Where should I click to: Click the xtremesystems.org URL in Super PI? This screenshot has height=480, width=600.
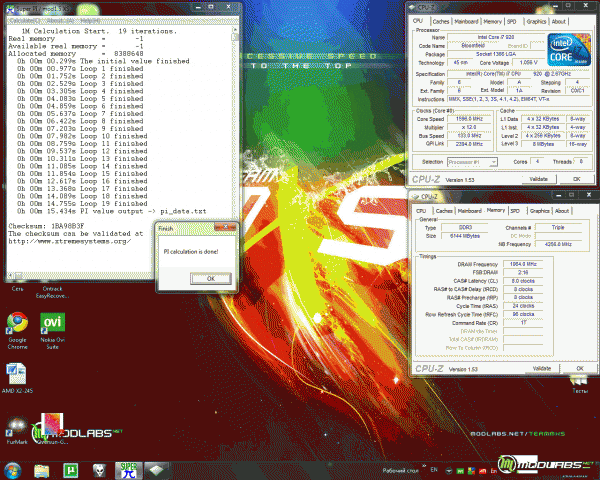[x=70, y=241]
